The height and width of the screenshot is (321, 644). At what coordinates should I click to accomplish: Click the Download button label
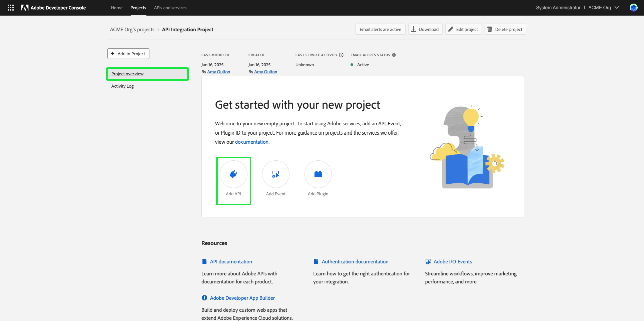click(x=429, y=29)
